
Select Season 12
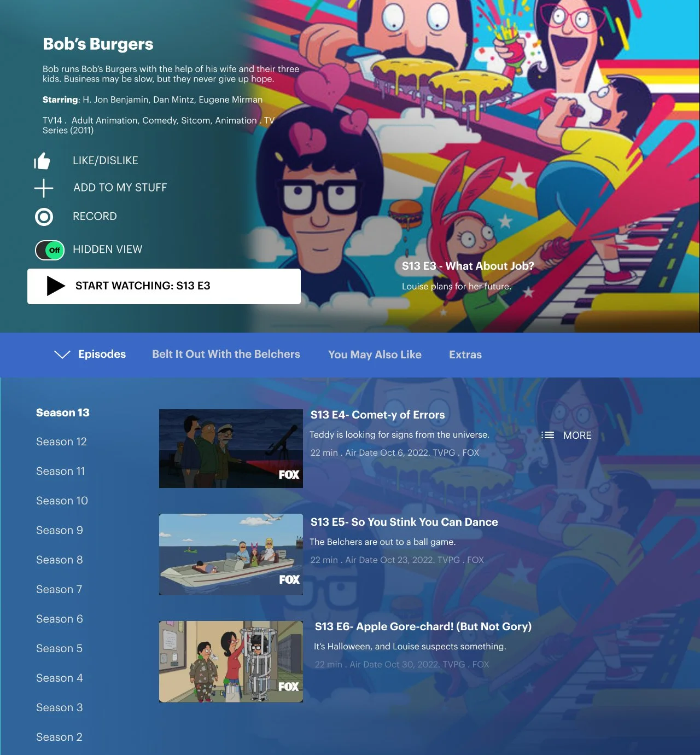coord(61,442)
